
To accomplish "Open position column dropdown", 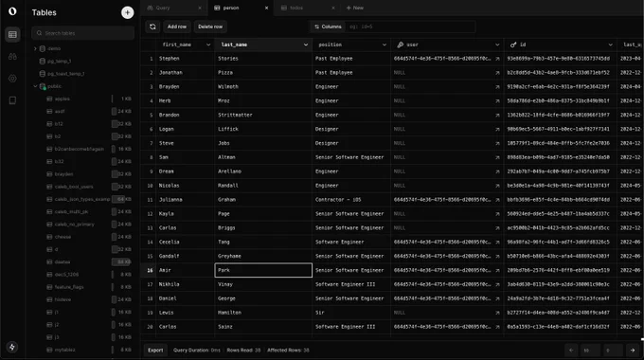I will [x=384, y=45].
